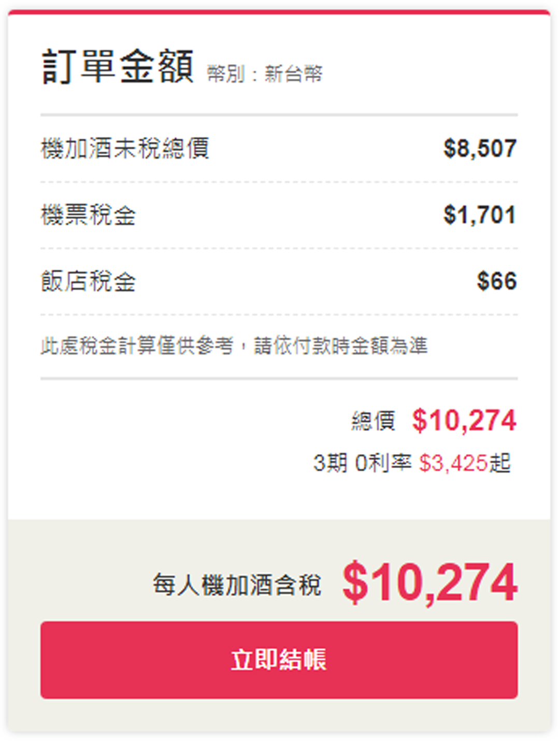Viewport: 560px width, 741px height.
Task: Click the 機加酒未稅總價 row label
Action: [125, 149]
